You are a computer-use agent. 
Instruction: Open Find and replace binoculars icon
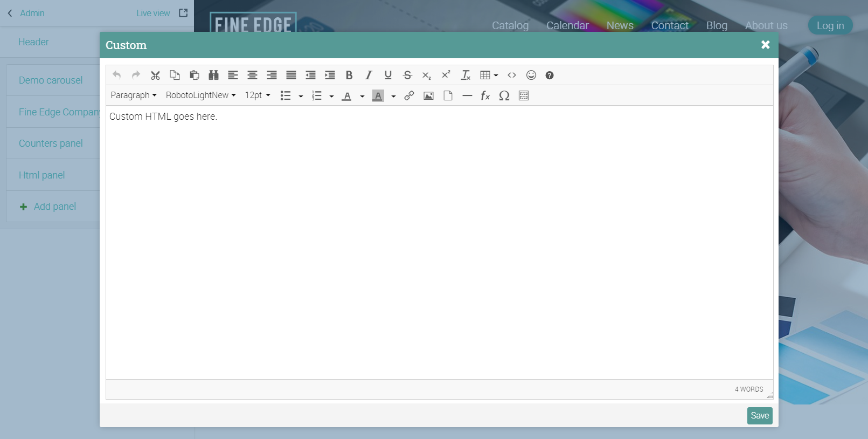coord(213,75)
